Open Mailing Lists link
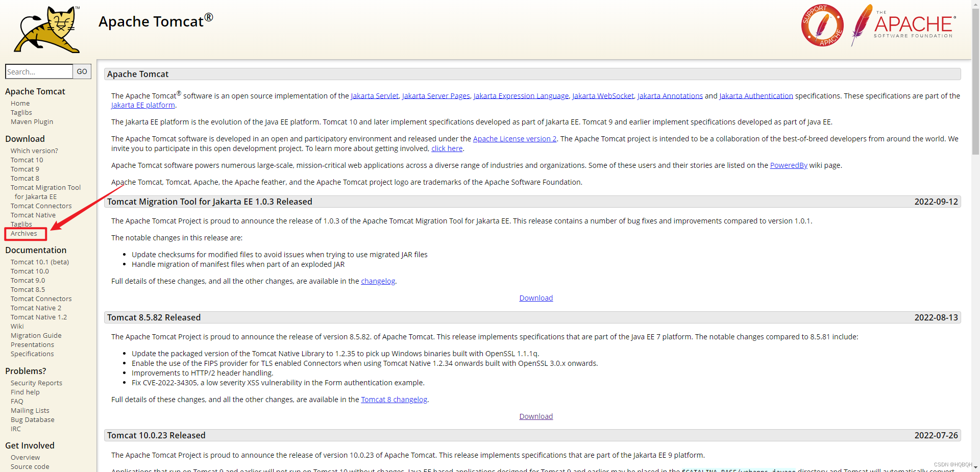980x472 pixels. (x=30, y=410)
